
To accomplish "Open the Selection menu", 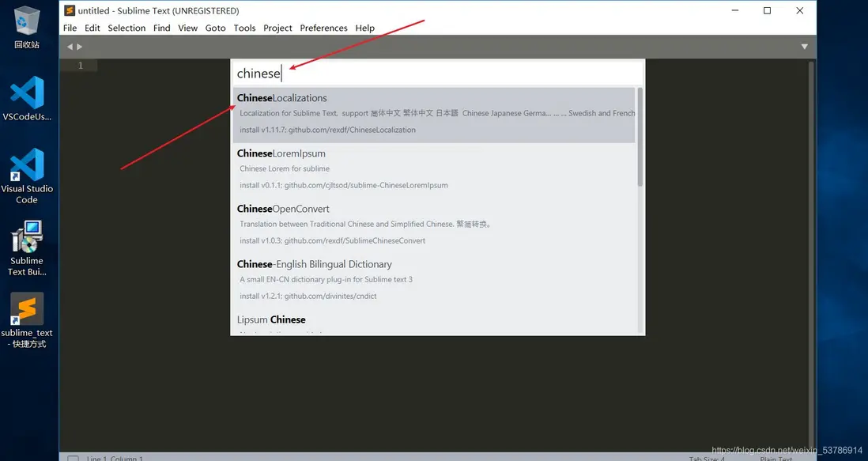I will point(126,28).
